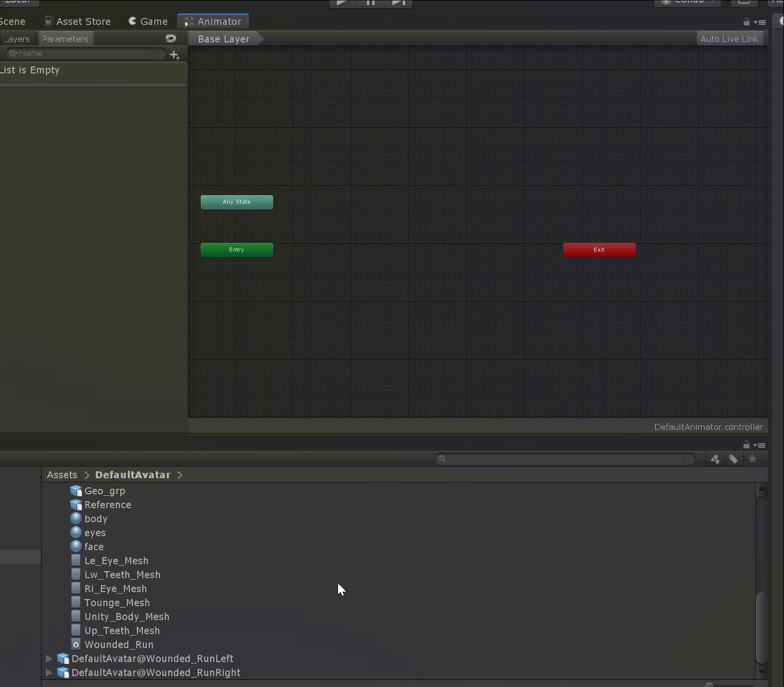Click the scrollbar down arrow in Project
This screenshot has height=687, width=784.
[x=761, y=672]
